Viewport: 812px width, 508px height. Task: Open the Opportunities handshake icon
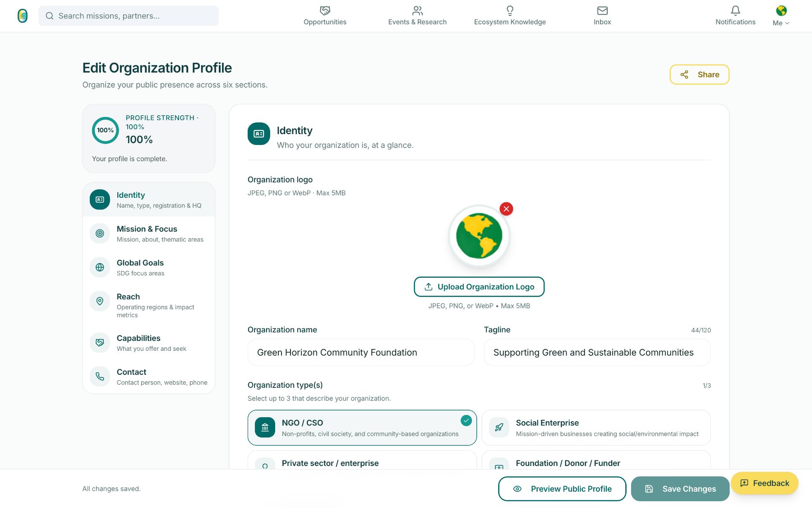325,10
